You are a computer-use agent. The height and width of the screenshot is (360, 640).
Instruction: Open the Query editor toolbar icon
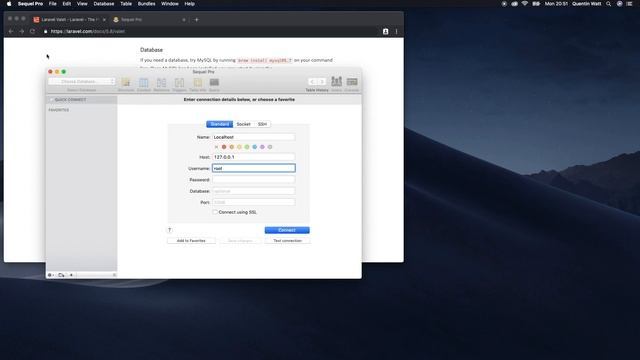click(x=214, y=83)
